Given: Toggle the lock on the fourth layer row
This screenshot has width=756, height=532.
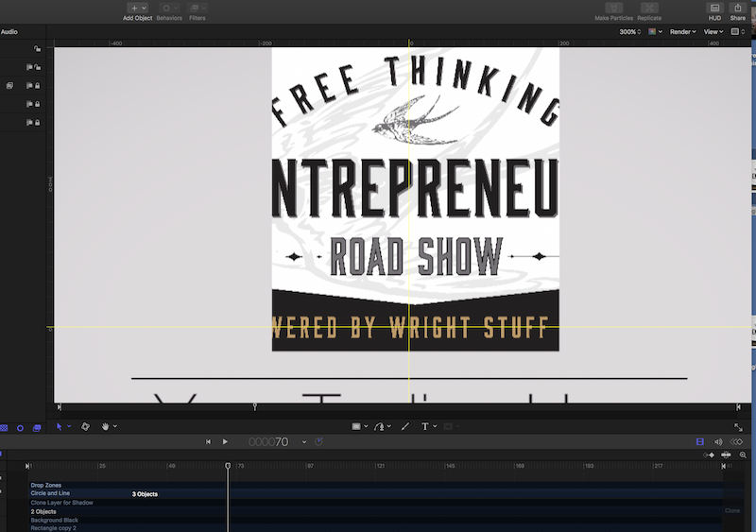Looking at the screenshot, I should click(37, 104).
